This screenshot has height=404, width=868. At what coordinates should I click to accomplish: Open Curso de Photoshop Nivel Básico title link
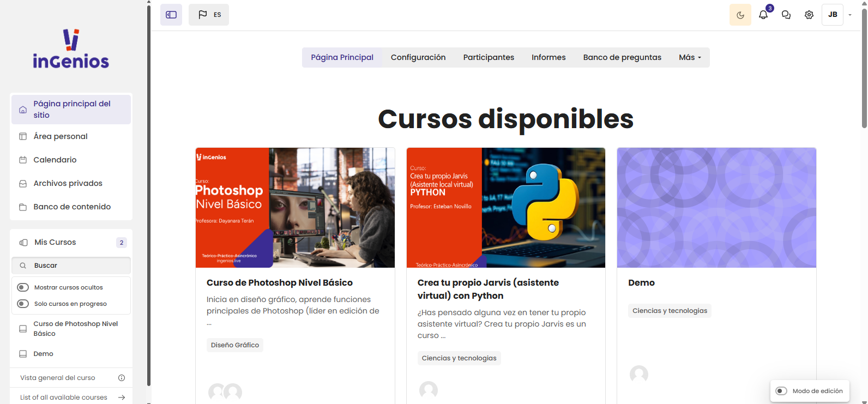[279, 282]
